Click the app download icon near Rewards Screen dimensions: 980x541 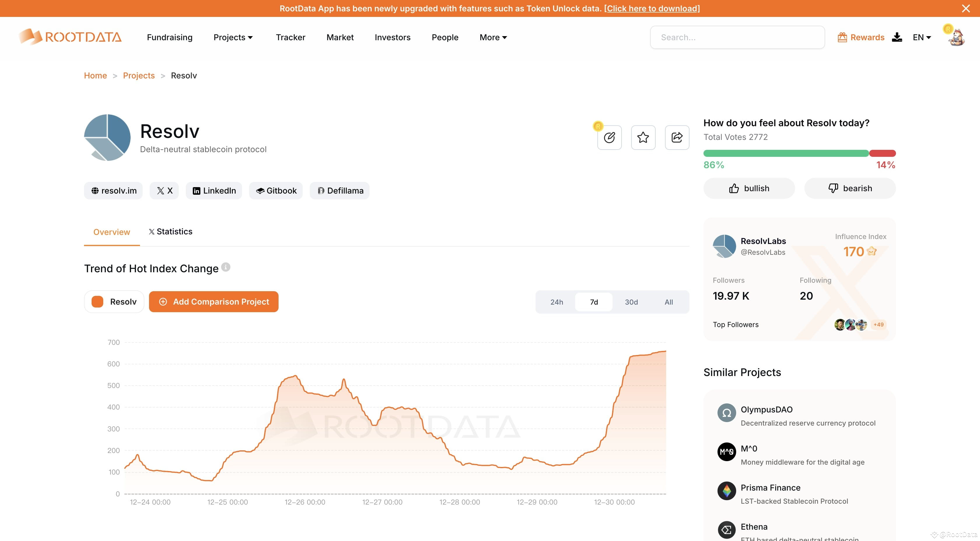coord(897,37)
